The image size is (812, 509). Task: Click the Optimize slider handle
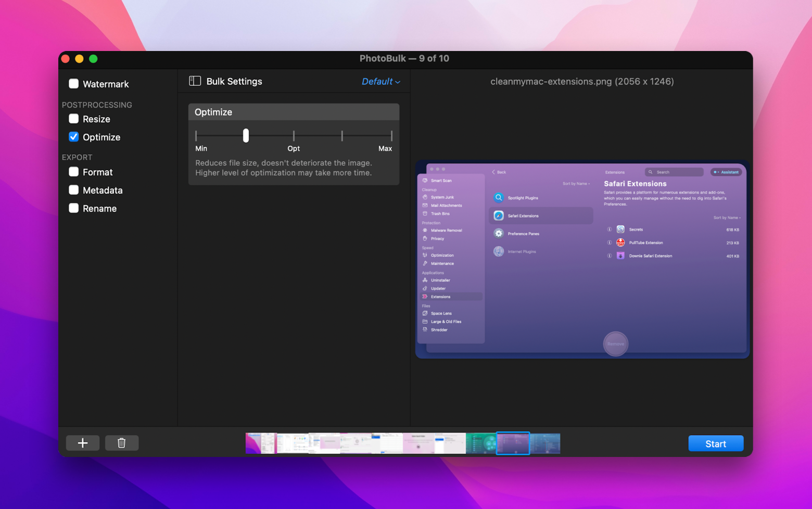point(246,136)
